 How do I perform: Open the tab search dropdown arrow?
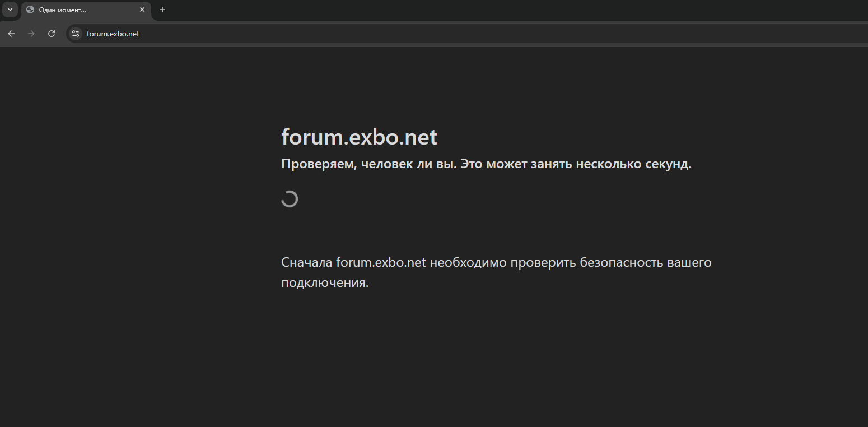10,10
